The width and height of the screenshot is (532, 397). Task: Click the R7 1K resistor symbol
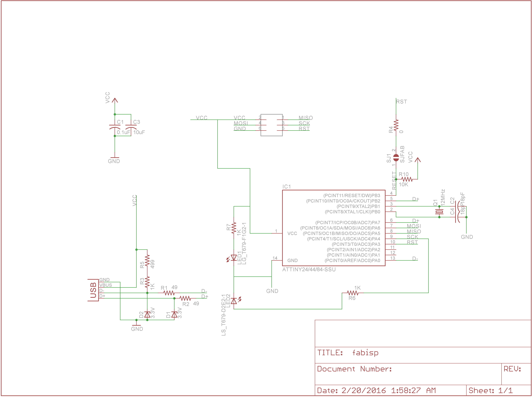pyautogui.click(x=234, y=228)
